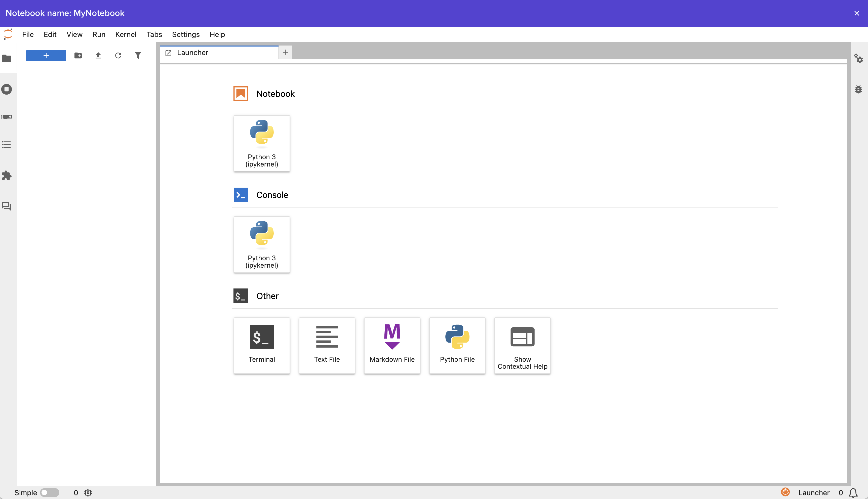This screenshot has height=499, width=868.
Task: Open the Table of Contents sidebar icon
Action: click(x=7, y=145)
